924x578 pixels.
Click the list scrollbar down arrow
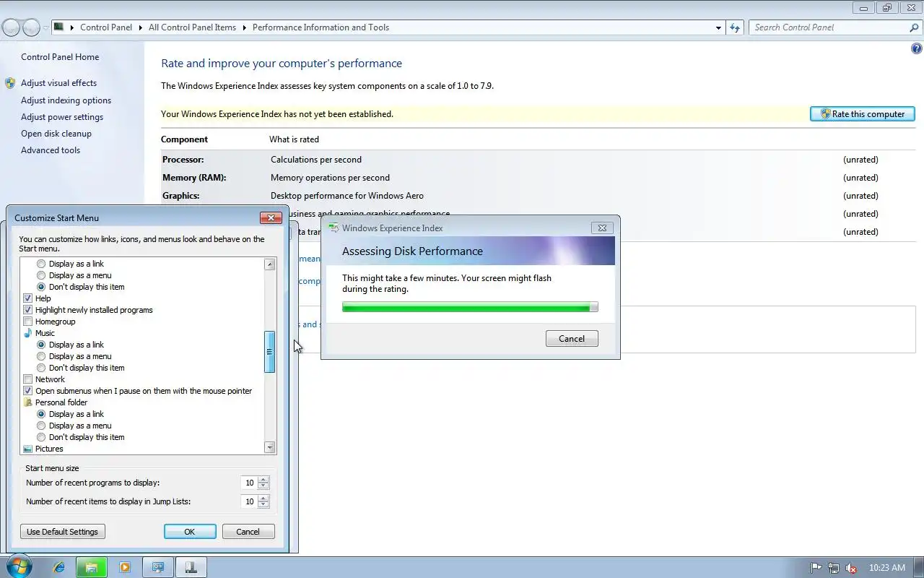(x=270, y=448)
